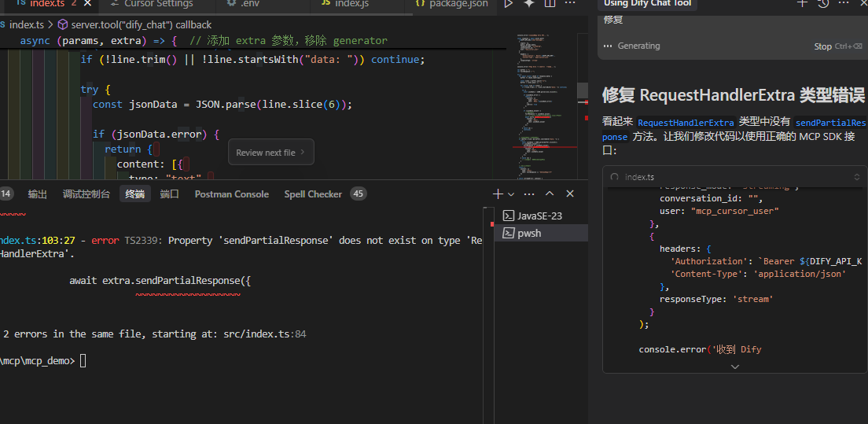
Task: Select the Using Dify Chat Tool chat tab
Action: coord(647,4)
